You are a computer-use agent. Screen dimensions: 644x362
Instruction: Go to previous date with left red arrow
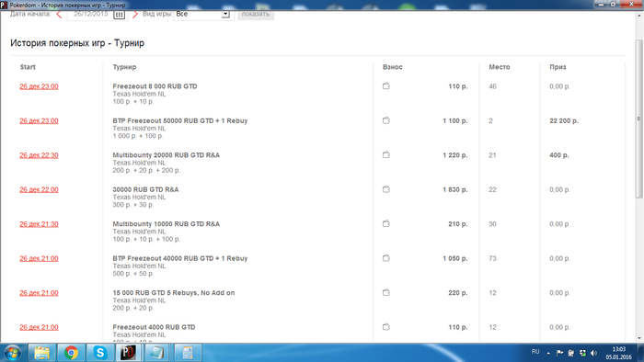point(59,15)
